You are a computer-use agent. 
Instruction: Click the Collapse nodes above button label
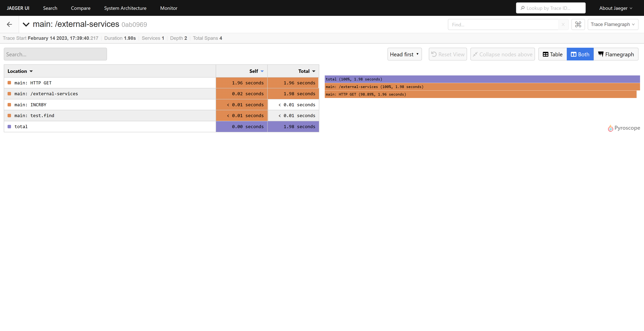[x=506, y=54]
